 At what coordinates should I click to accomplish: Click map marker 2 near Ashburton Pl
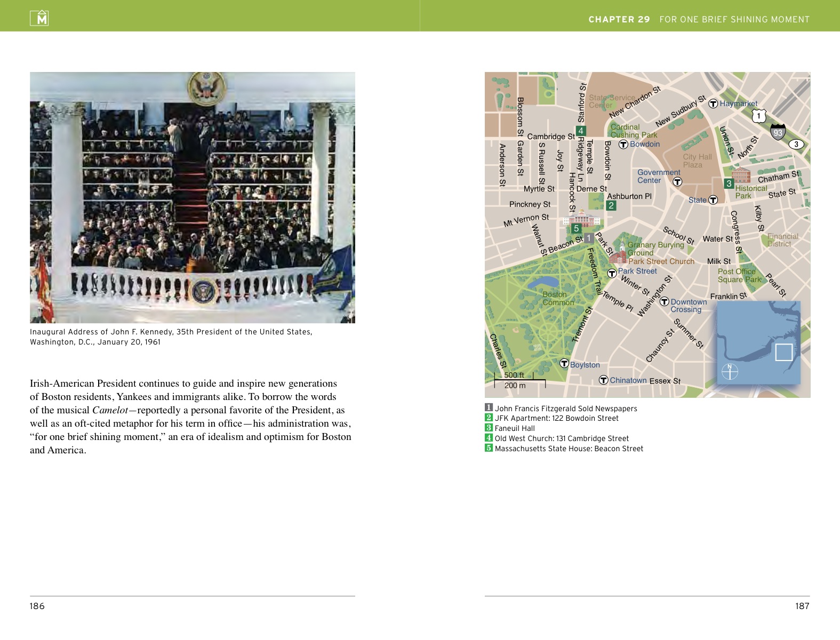[x=611, y=205]
